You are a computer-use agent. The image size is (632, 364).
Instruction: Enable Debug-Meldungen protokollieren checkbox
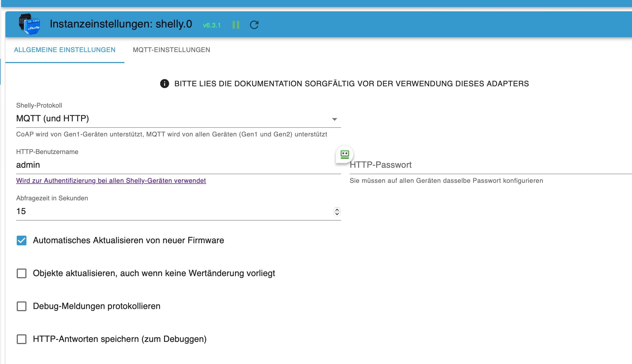coord(22,306)
